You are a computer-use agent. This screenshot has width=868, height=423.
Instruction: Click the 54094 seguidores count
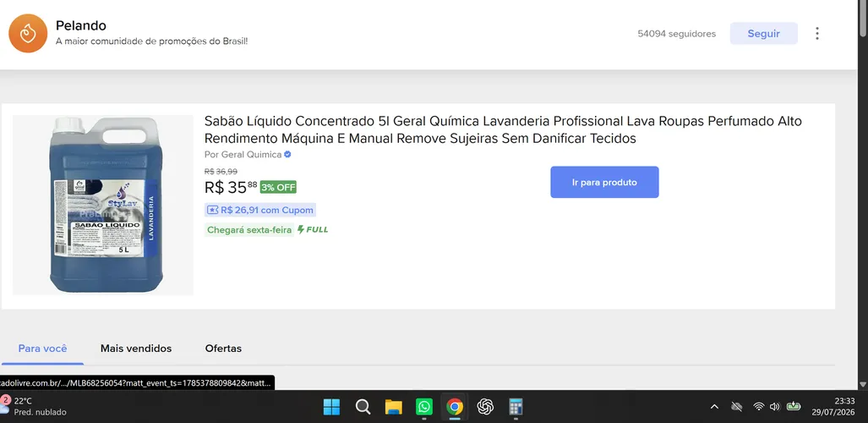click(x=676, y=34)
